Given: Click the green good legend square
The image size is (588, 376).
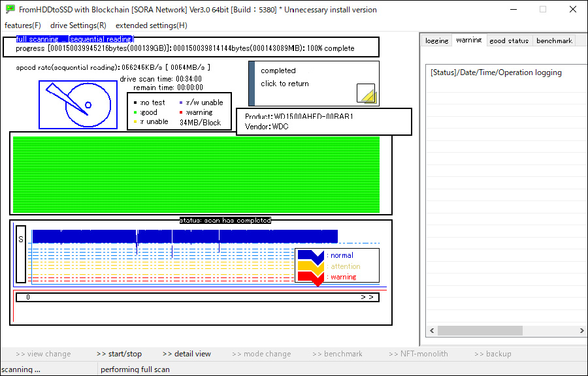Looking at the screenshot, I should (135, 112).
